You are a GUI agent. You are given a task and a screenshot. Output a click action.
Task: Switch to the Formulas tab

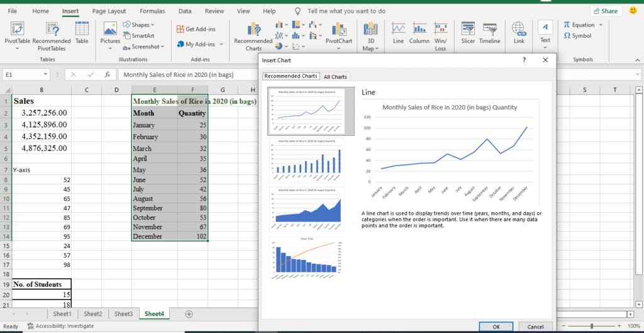[152, 11]
